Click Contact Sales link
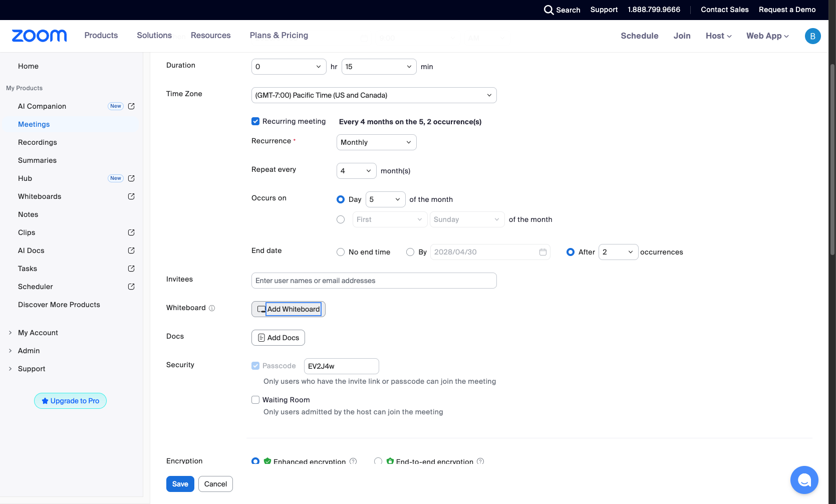Screen dimensions: 836x504 724,10
